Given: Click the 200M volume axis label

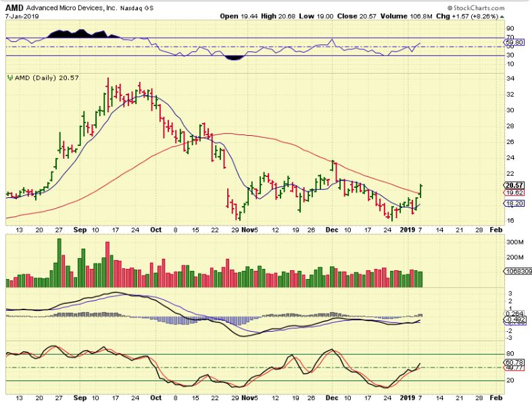Looking at the screenshot, I should coord(515,257).
